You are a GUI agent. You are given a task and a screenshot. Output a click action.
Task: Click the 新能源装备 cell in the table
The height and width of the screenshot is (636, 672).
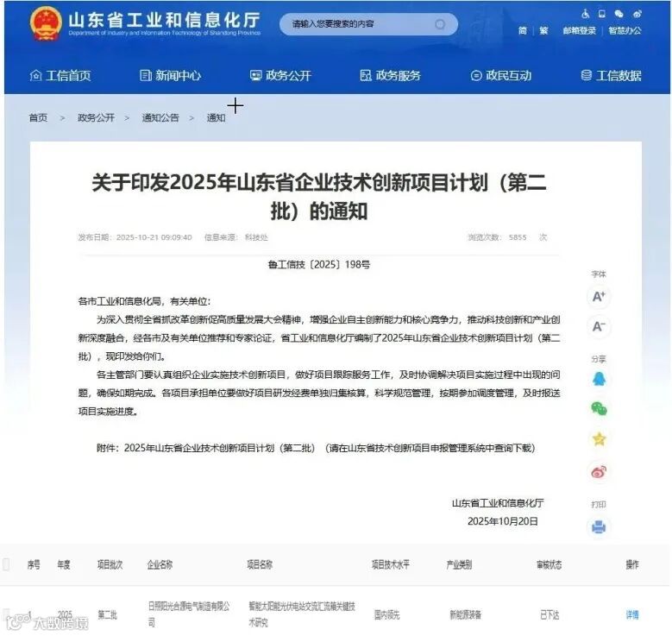tap(466, 615)
